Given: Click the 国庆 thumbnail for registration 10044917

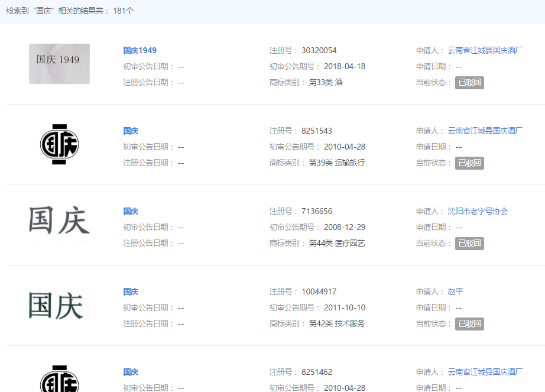Looking at the screenshot, I should 59,305.
